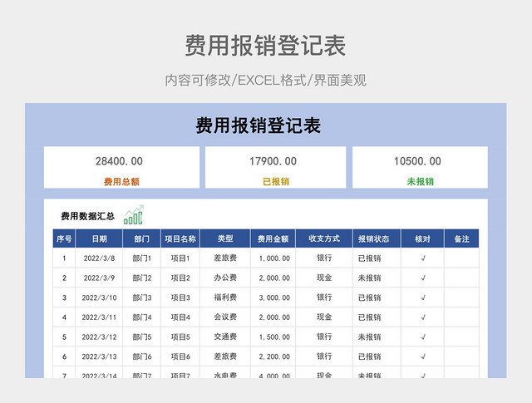
Task: Select the 部门3 cell
Action: pos(141,297)
